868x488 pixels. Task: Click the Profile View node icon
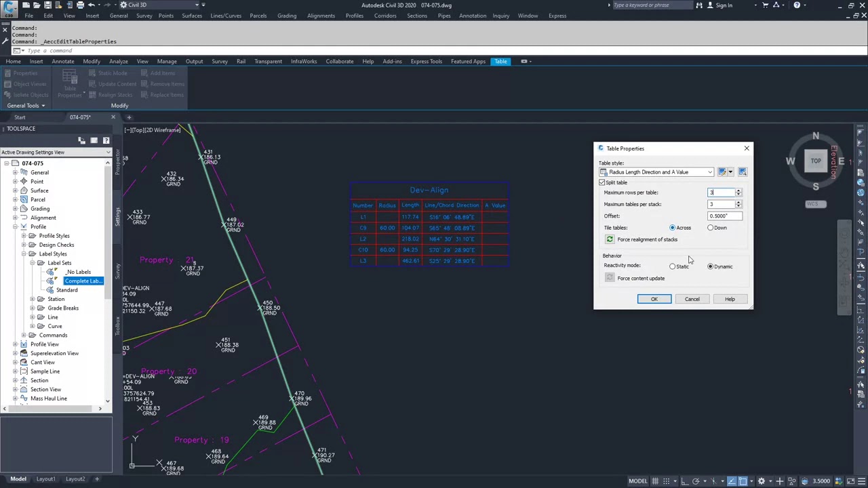click(x=24, y=344)
